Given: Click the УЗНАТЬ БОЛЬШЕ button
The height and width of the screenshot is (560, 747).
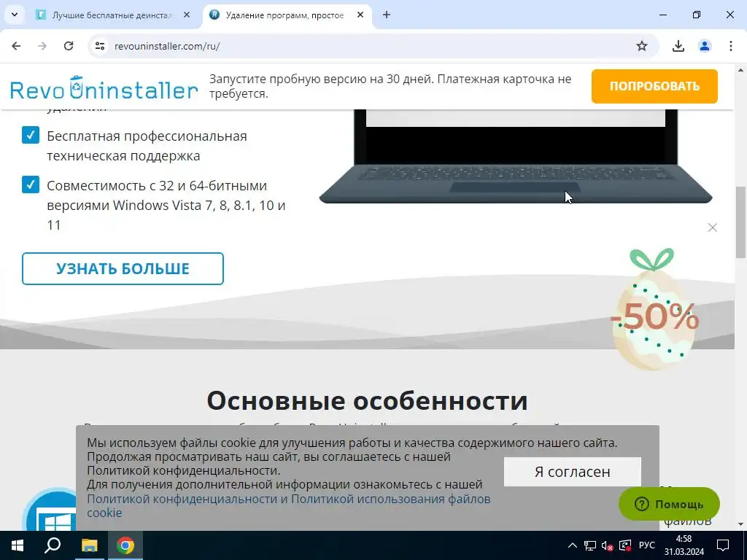Looking at the screenshot, I should point(123,268).
